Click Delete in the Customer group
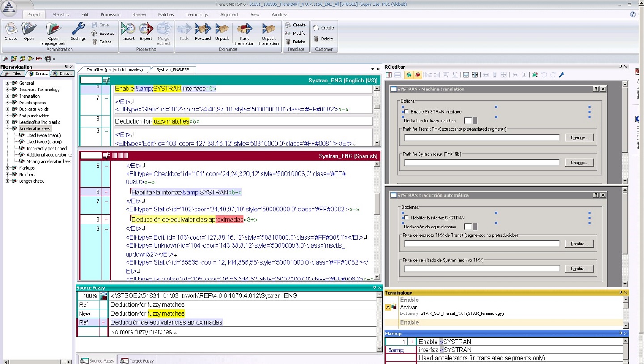The height and width of the screenshot is (364, 644). coord(323,39)
